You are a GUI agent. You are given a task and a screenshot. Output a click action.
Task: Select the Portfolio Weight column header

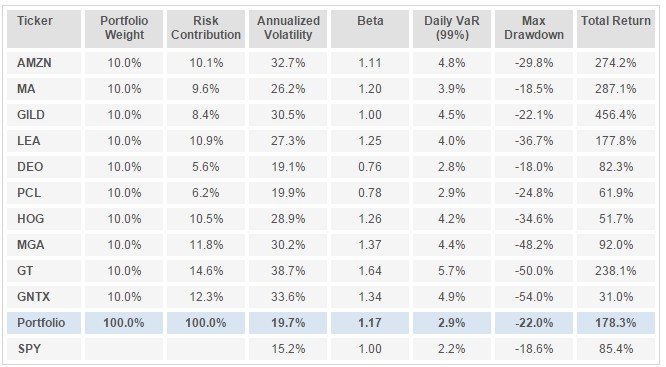[124, 28]
